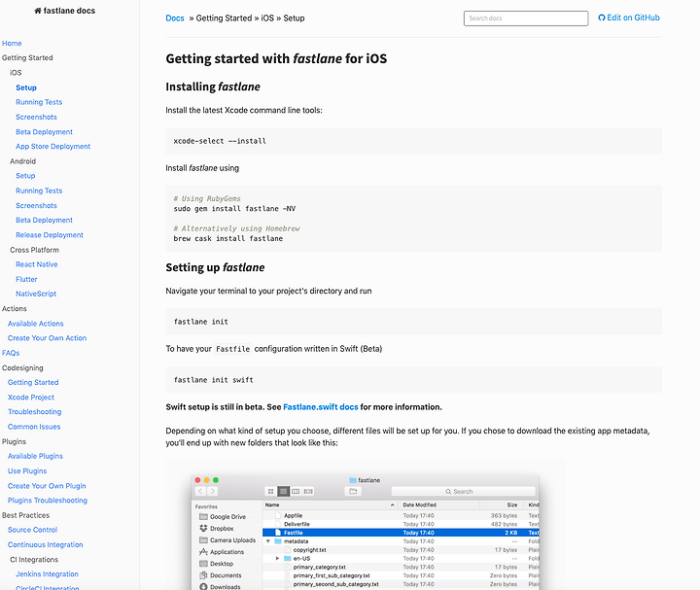Click Finder Search field in screenshot
Image resolution: width=700 pixels, height=590 pixels.
click(x=463, y=492)
